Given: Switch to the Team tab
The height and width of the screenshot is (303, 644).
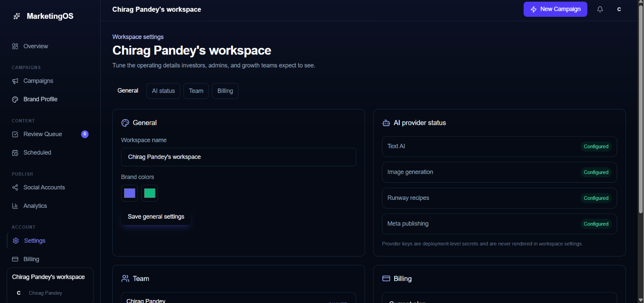Looking at the screenshot, I should [196, 91].
